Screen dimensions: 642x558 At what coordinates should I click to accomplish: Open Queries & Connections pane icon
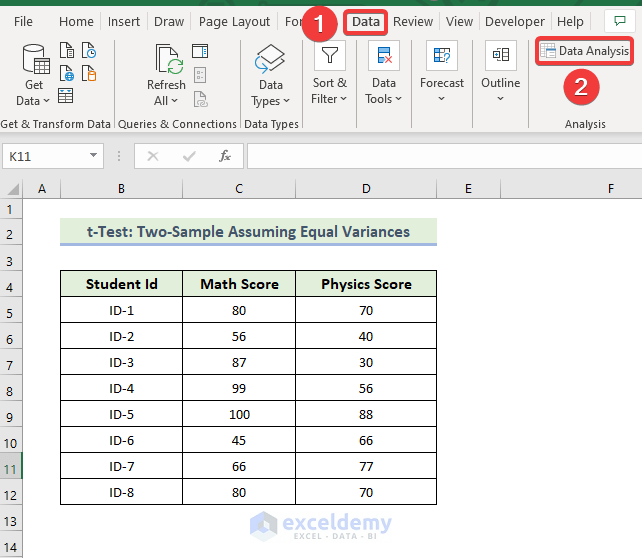click(x=200, y=51)
